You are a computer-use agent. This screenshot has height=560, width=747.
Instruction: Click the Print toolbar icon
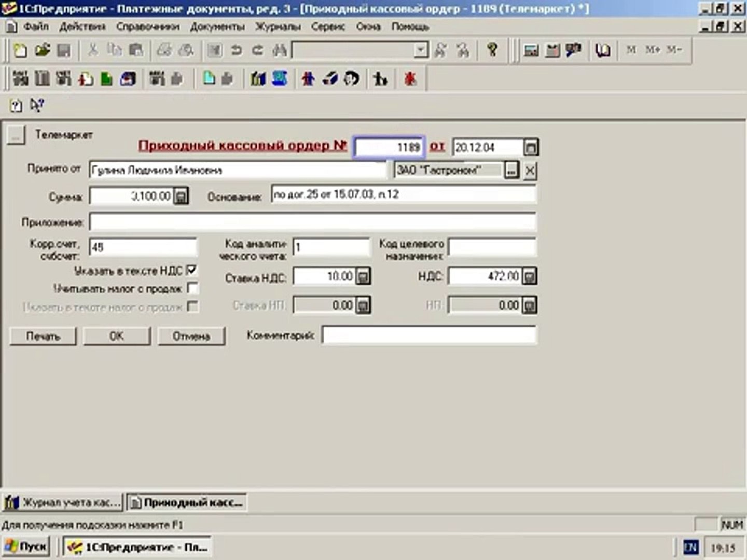point(164,50)
